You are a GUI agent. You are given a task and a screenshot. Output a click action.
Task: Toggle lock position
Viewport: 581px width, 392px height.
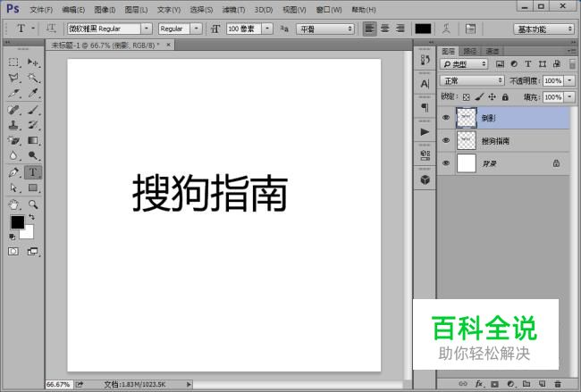[493, 97]
